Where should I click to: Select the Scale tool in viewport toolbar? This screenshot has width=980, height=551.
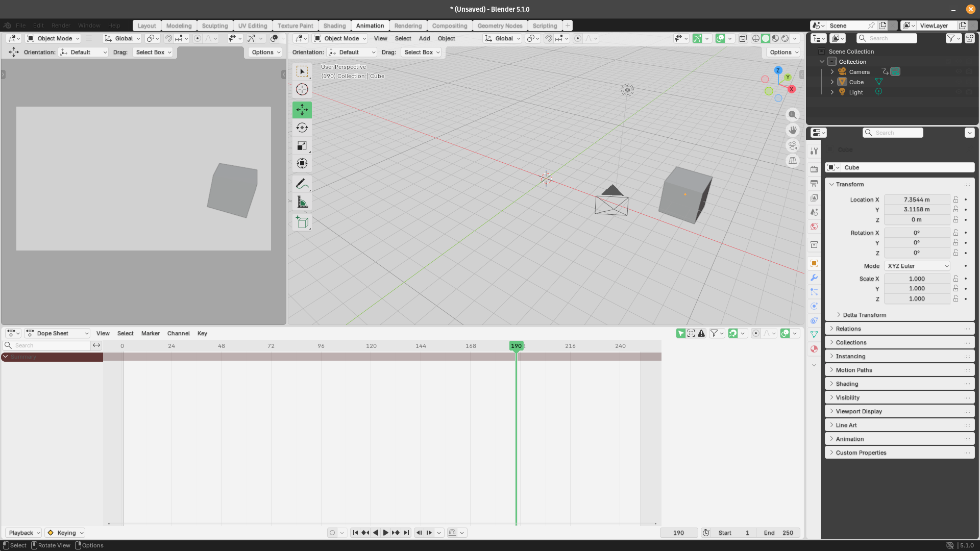tap(302, 146)
